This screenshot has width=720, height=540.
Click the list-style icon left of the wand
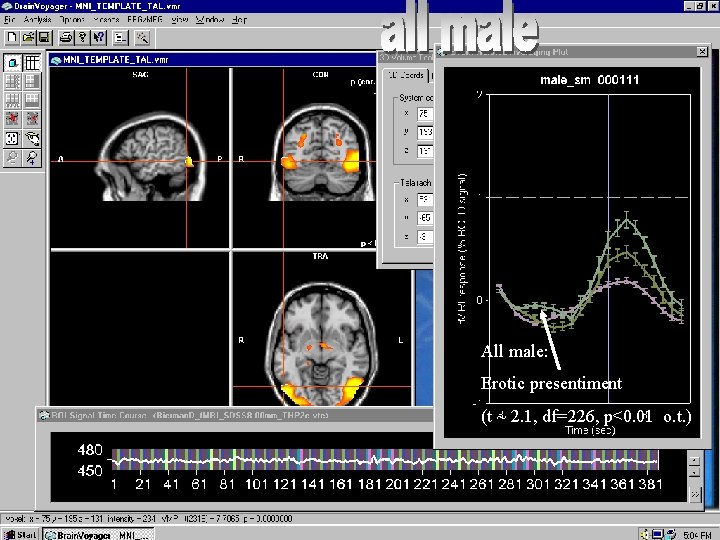click(x=120, y=37)
